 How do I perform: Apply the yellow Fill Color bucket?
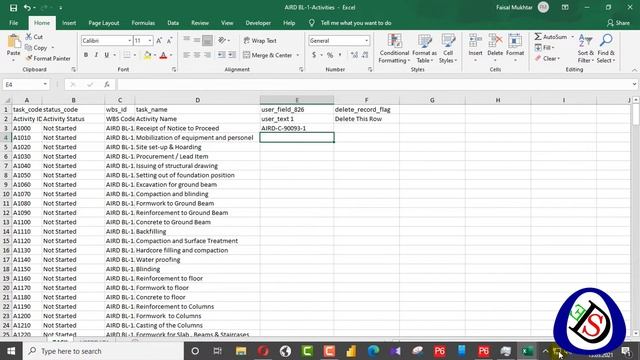tap(147, 55)
